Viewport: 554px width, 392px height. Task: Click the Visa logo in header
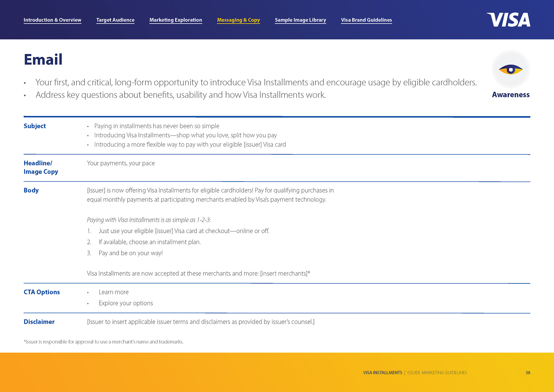coord(508,20)
